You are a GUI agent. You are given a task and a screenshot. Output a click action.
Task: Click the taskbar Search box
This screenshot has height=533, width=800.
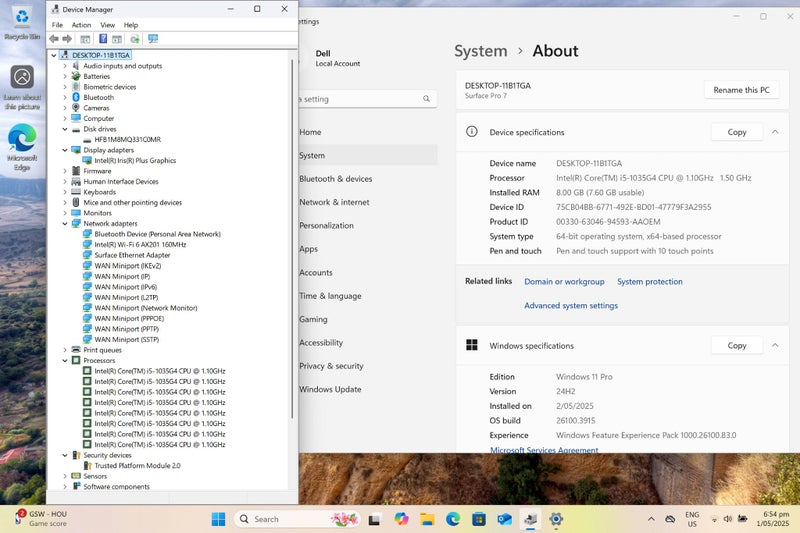pyautogui.click(x=297, y=519)
